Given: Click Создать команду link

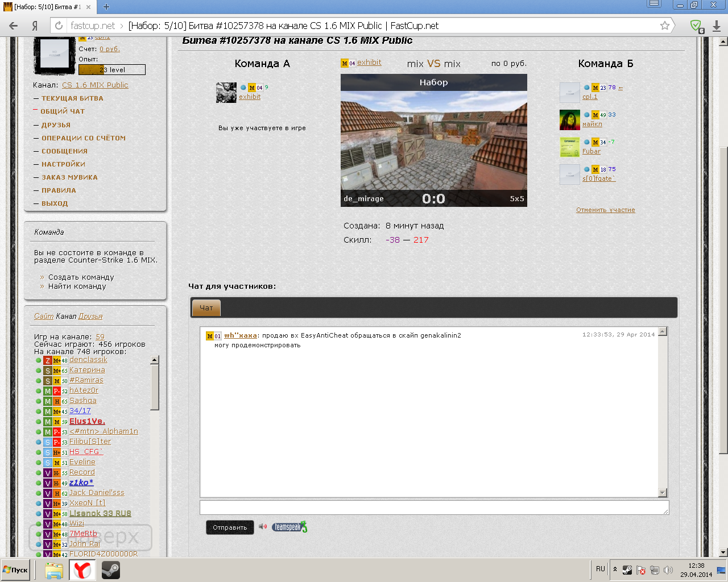Looking at the screenshot, I should pos(81,277).
